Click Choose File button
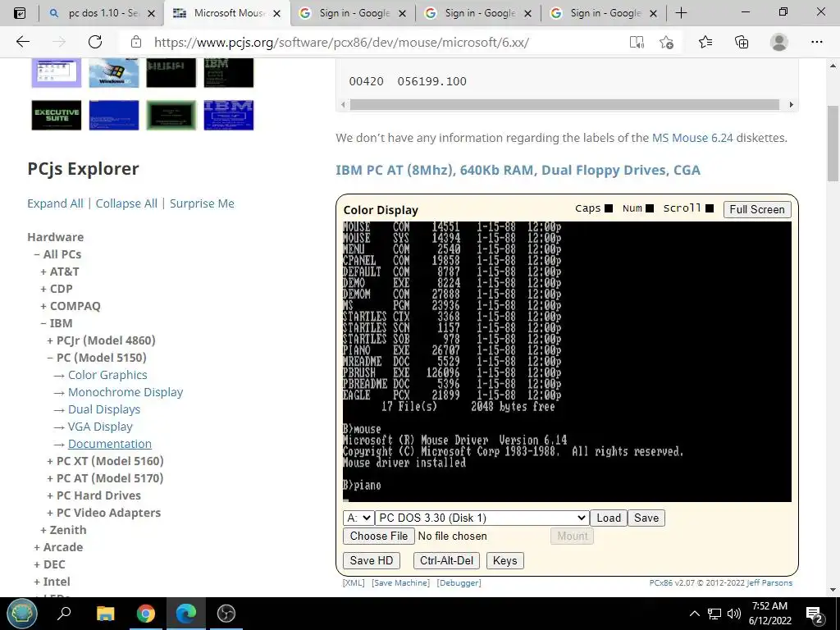840x630 pixels. coord(379,536)
